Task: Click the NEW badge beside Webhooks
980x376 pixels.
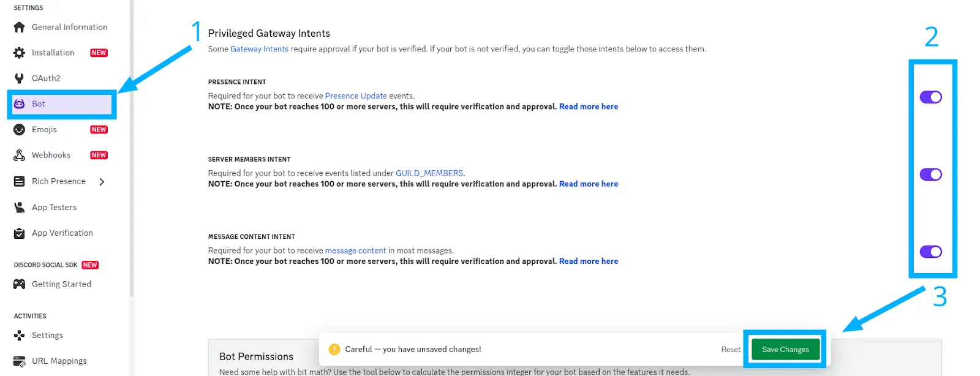Action: pyautogui.click(x=99, y=156)
